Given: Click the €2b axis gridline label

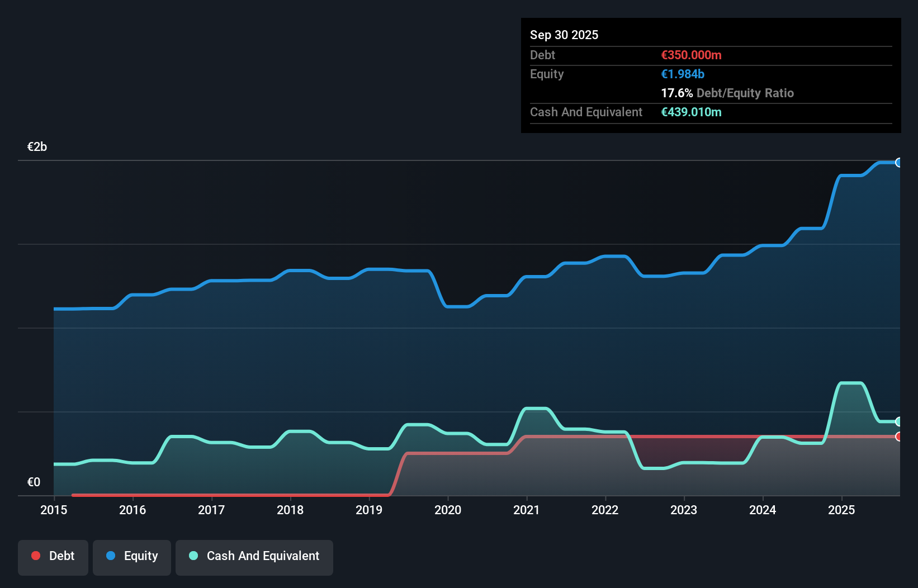Looking at the screenshot, I should tap(36, 146).
